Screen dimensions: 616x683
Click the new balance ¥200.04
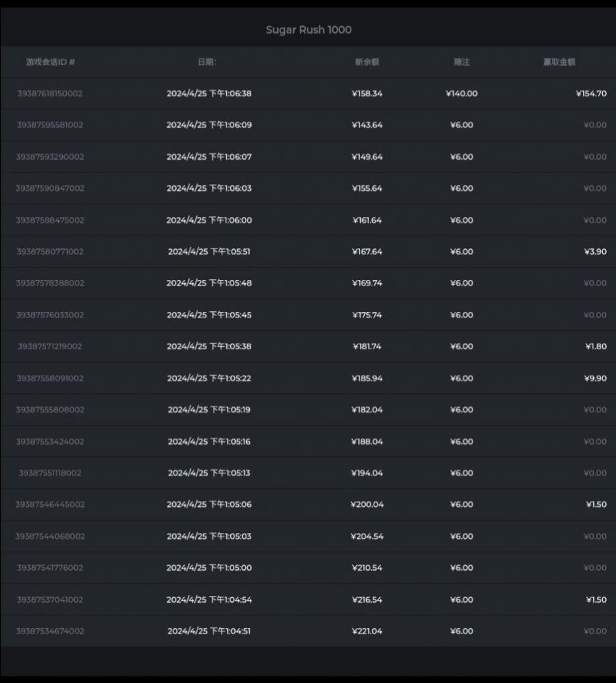367,504
